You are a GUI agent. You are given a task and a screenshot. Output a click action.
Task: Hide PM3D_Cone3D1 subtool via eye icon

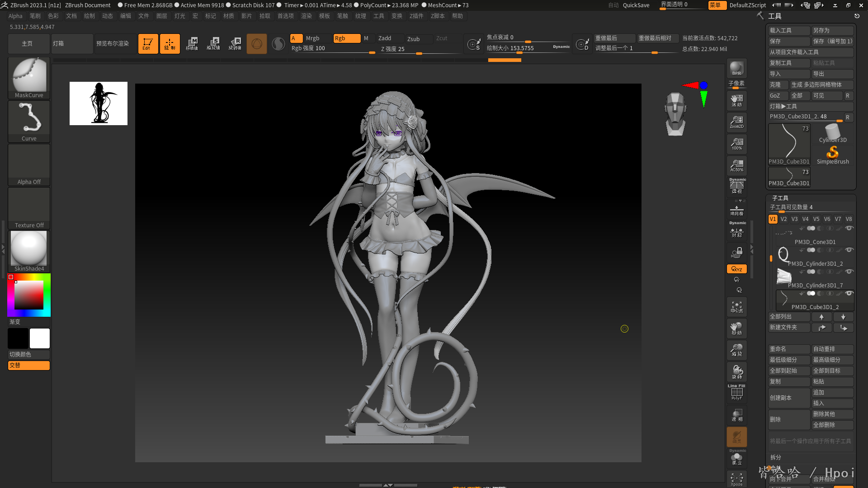coord(849,228)
